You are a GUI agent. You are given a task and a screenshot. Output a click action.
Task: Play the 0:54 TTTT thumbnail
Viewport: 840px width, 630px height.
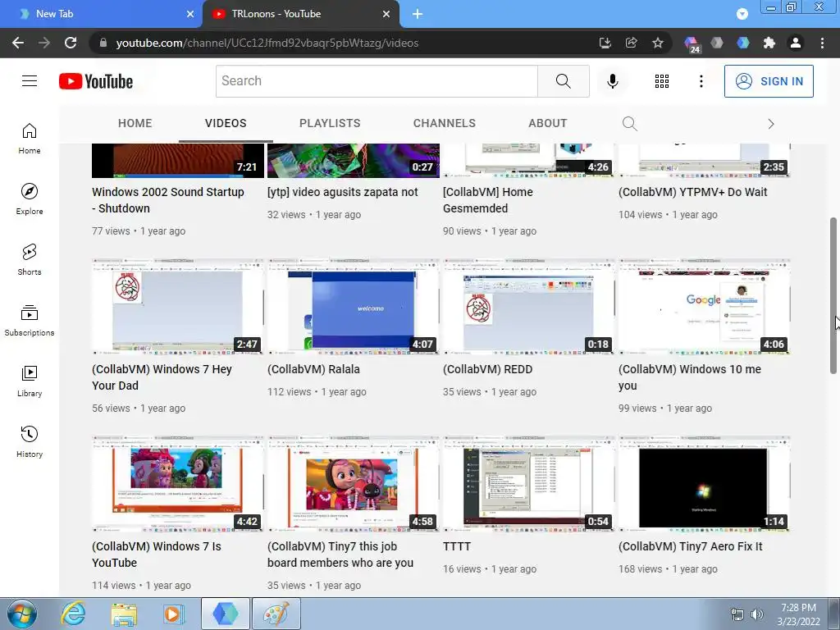[x=529, y=484]
